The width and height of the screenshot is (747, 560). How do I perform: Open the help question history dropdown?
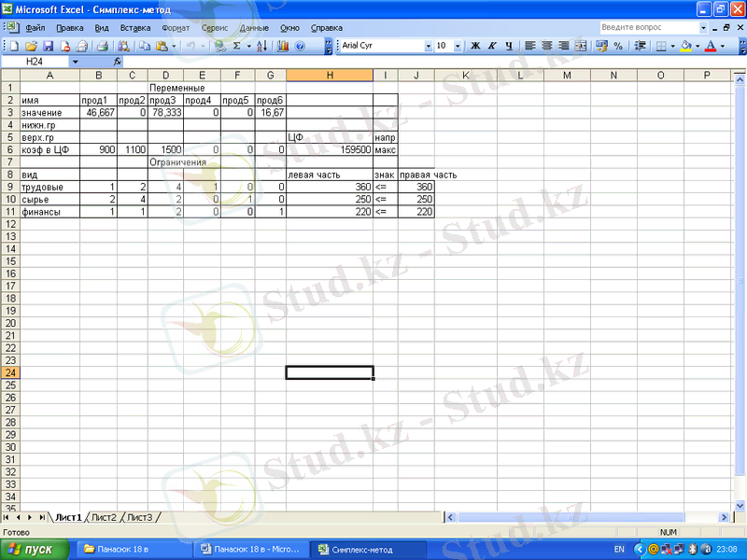point(703,28)
